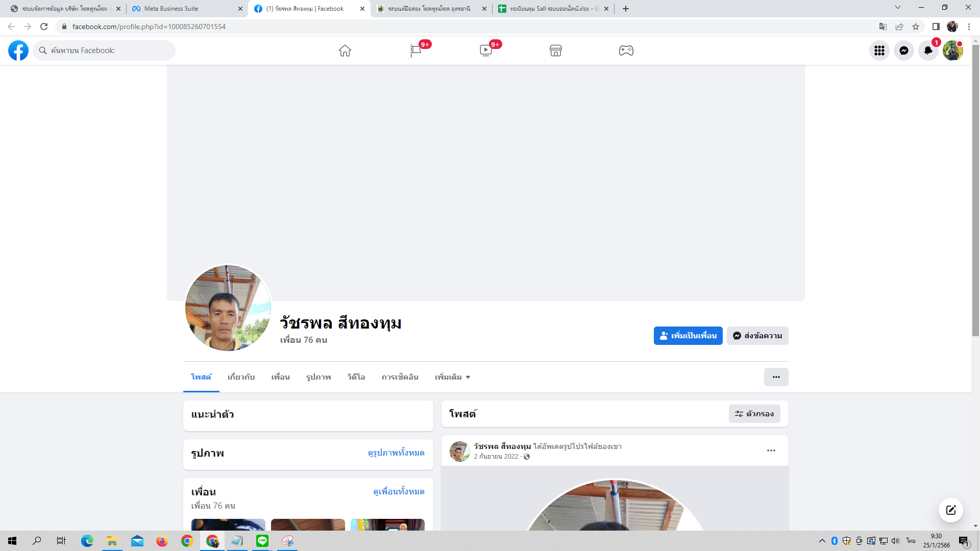The height and width of the screenshot is (551, 980).
Task: Open Marketplace storefront icon
Action: point(556,51)
